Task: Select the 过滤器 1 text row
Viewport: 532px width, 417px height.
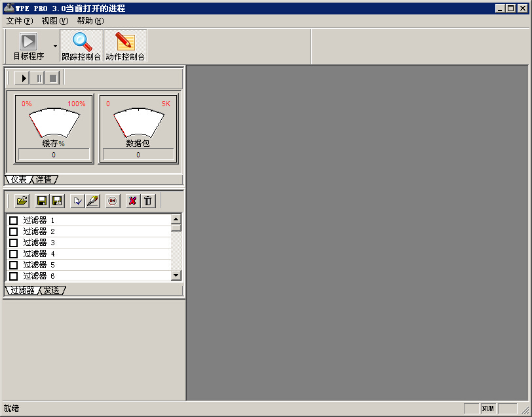Action: pos(89,220)
